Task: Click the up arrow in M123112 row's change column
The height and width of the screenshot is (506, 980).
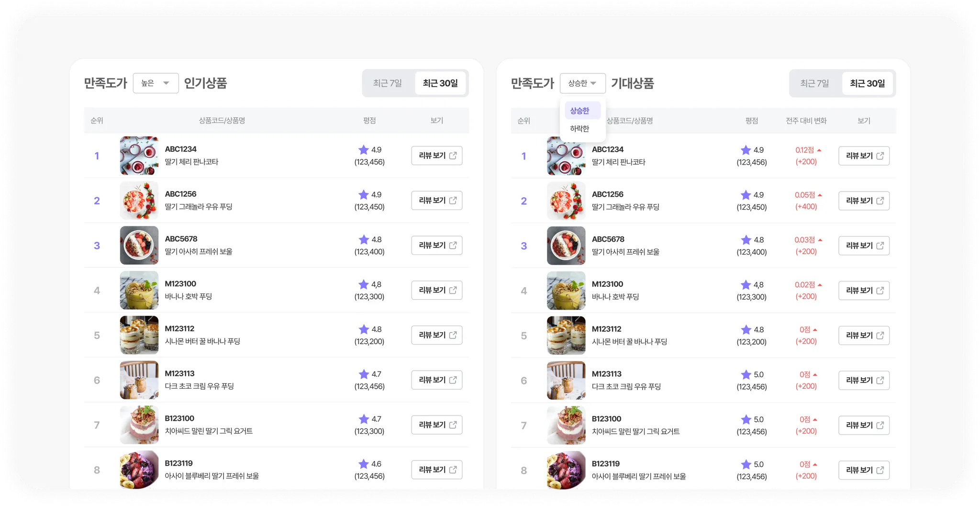Action: (815, 330)
